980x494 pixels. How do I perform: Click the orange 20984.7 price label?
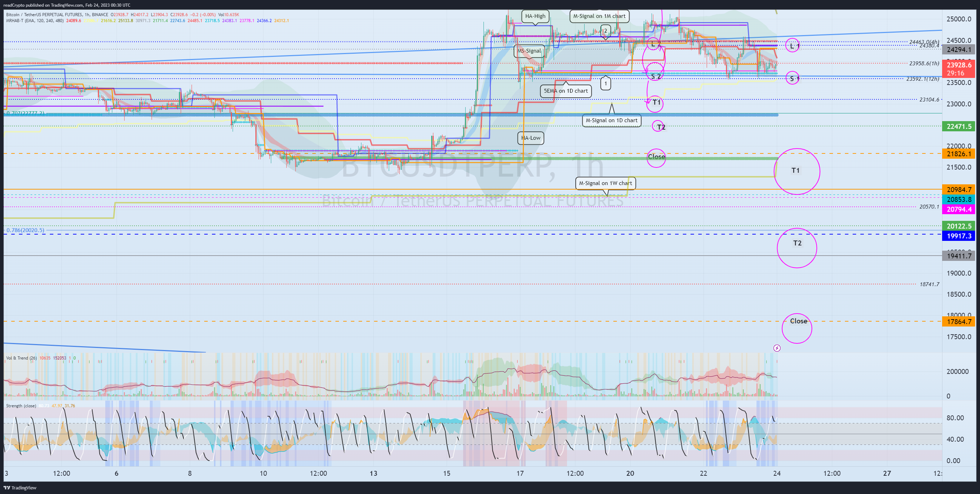[959, 190]
